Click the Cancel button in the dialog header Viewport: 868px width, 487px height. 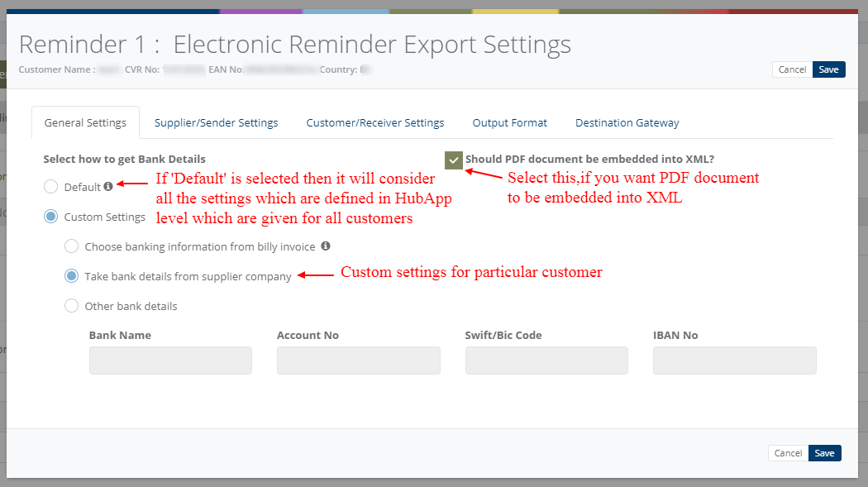coord(792,69)
